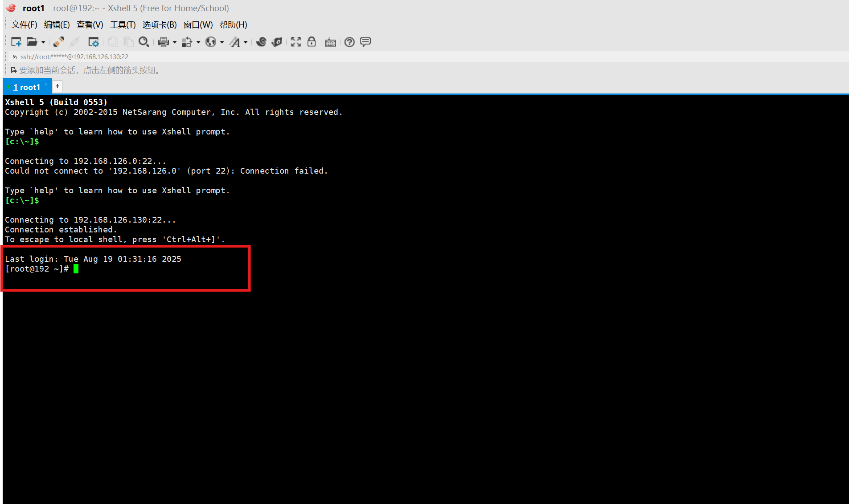Click the keyboard mapping icon

[x=331, y=42]
